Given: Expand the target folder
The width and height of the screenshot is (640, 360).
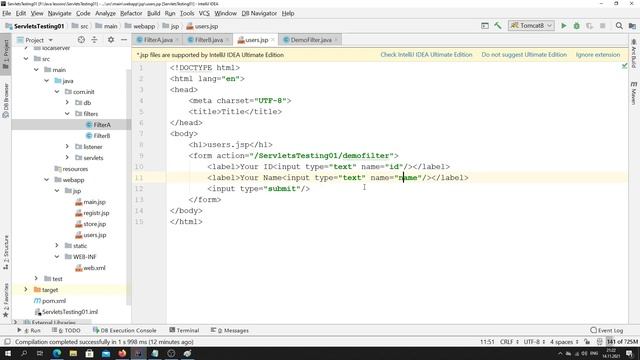Looking at the screenshot, I should (26, 290).
